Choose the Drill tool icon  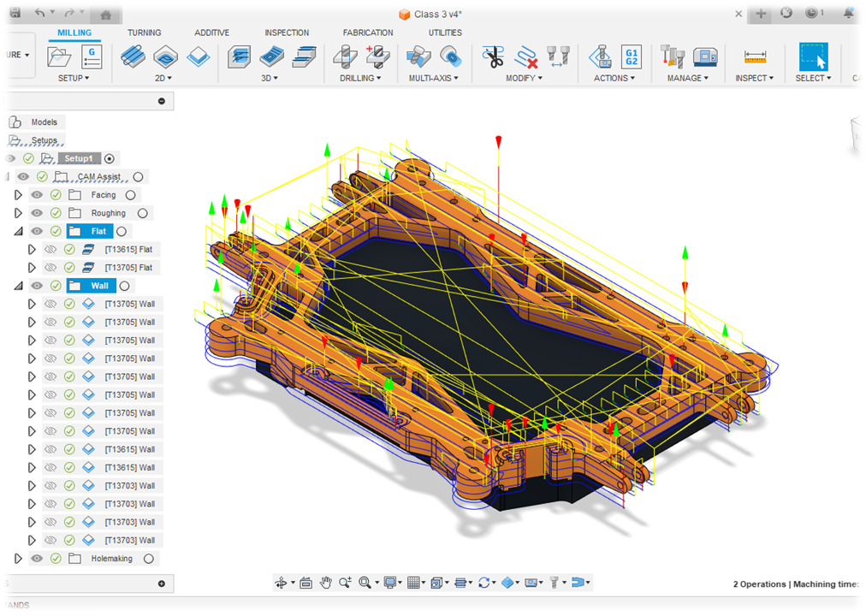(344, 57)
